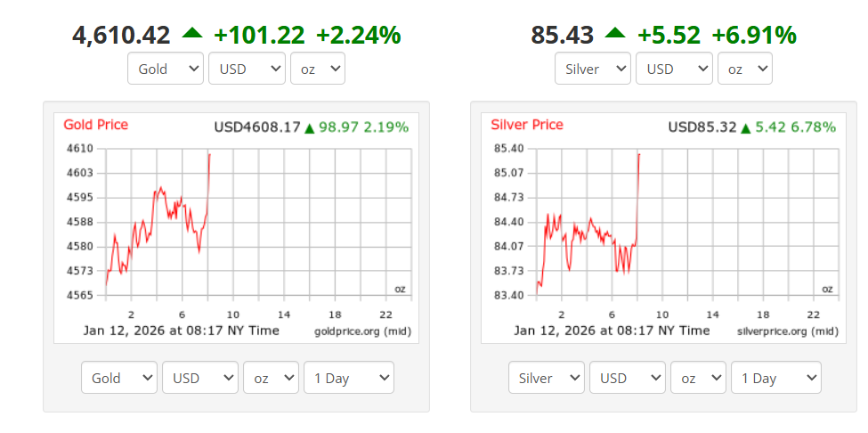868x433 pixels.
Task: Open the Gold dropdown below the gold chart
Action: pyautogui.click(x=119, y=378)
